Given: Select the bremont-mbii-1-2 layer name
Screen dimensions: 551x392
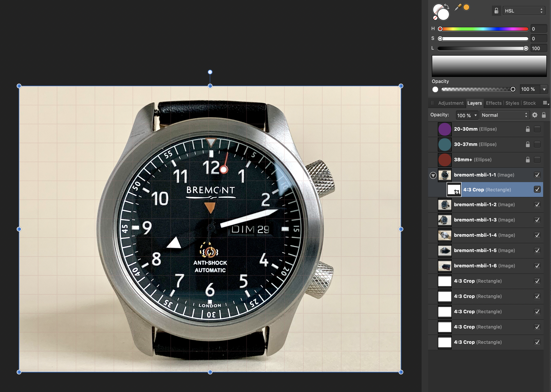Looking at the screenshot, I should (x=475, y=205).
